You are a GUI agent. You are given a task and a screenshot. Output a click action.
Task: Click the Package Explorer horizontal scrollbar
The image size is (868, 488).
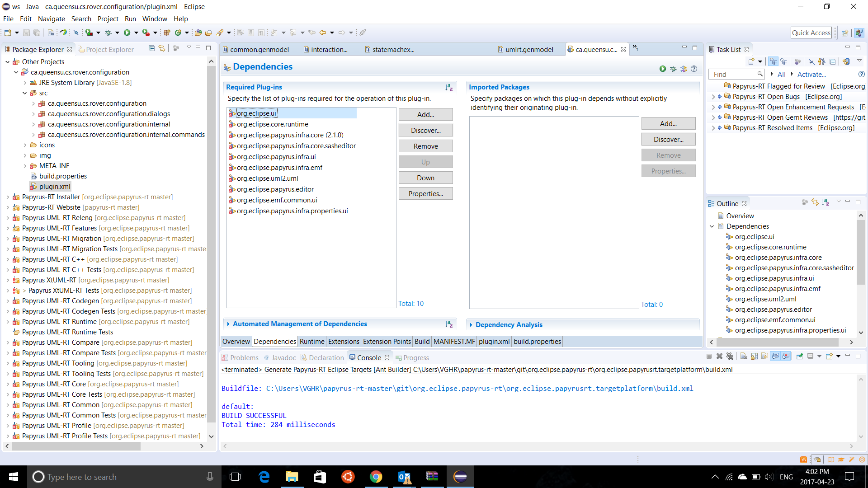click(76, 446)
